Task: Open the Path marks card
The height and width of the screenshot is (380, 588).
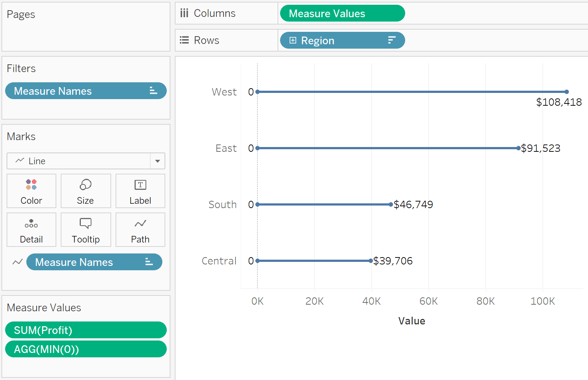Action: pyautogui.click(x=140, y=230)
